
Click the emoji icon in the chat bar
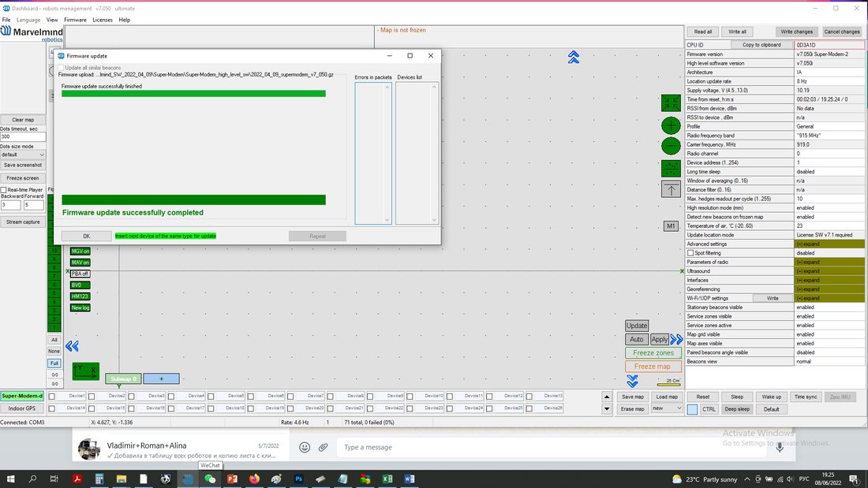click(x=305, y=447)
